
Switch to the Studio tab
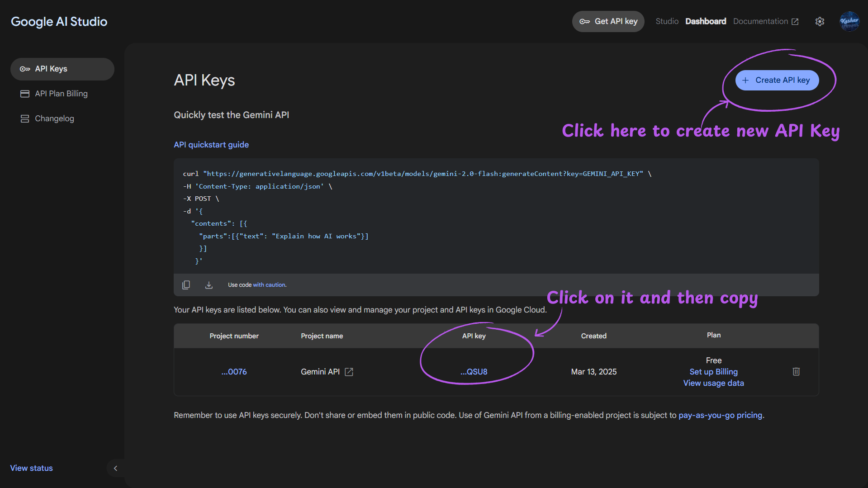click(667, 21)
